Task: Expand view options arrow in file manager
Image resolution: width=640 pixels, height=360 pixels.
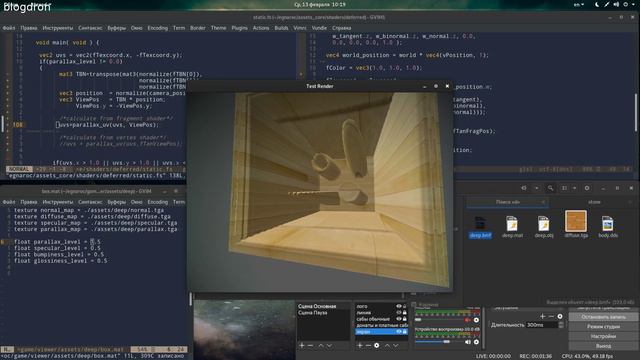Action: [x=574, y=188]
